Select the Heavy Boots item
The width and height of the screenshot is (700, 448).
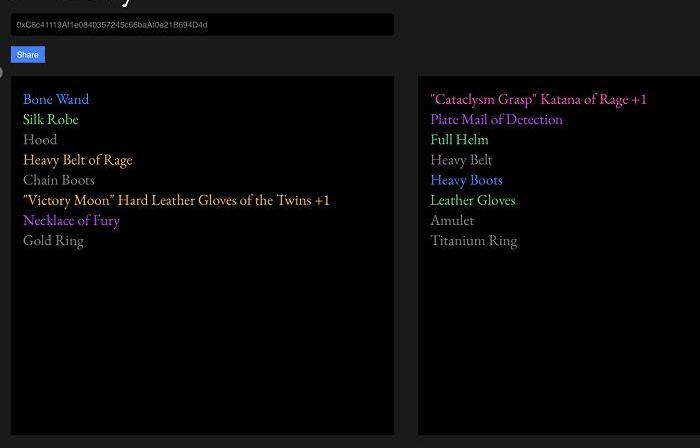click(x=466, y=180)
